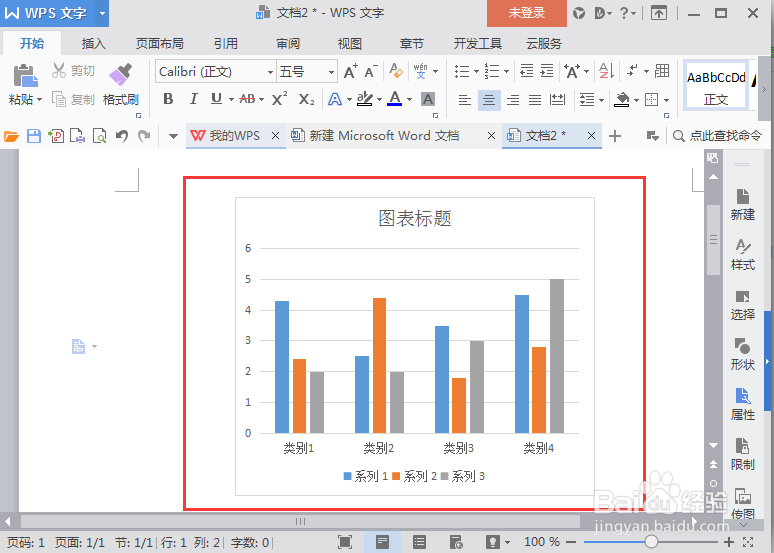The width and height of the screenshot is (774, 553).
Task: Click the text highlight color pen
Action: coord(365,99)
